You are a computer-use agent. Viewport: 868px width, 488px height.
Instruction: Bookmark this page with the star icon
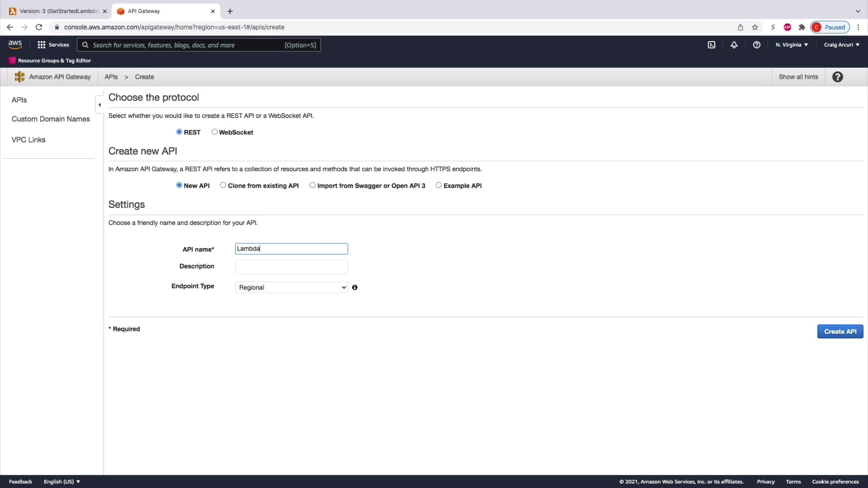pos(754,27)
